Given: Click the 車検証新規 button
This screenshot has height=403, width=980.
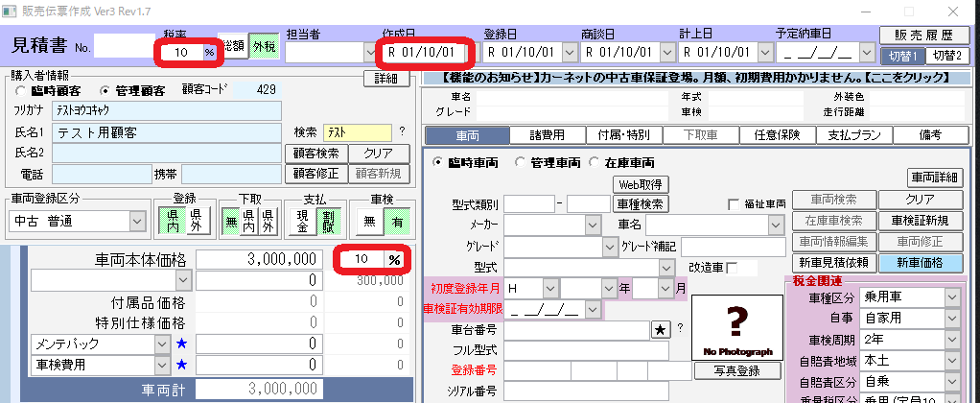Looking at the screenshot, I should (x=921, y=221).
